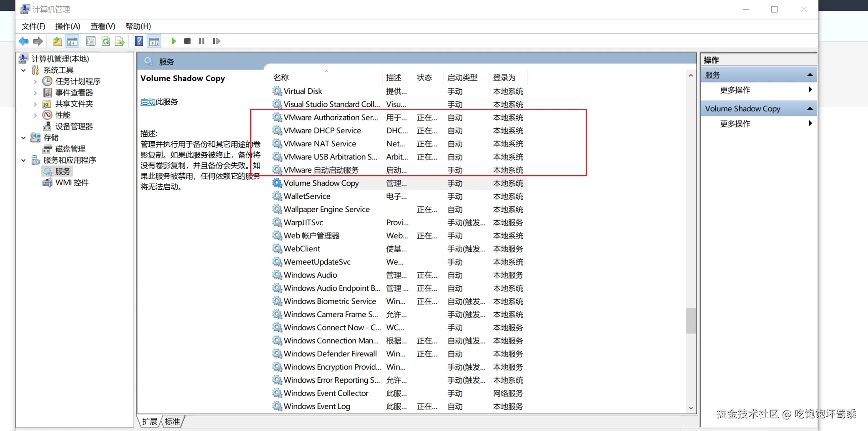Image resolution: width=868 pixels, height=431 pixels.
Task: Click the show/hide console tree icon
Action: tap(72, 41)
